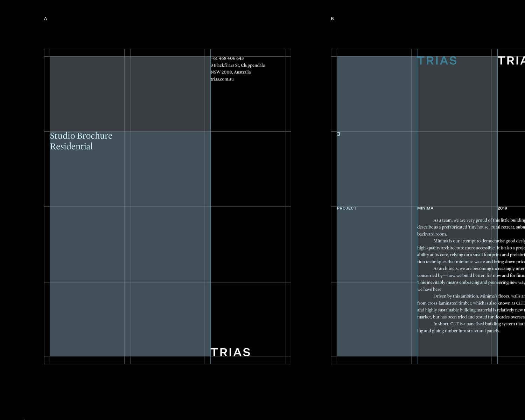The image size is (525, 420).
Task: Click the blue TRIAS logo on page B
Action: pyautogui.click(x=437, y=61)
